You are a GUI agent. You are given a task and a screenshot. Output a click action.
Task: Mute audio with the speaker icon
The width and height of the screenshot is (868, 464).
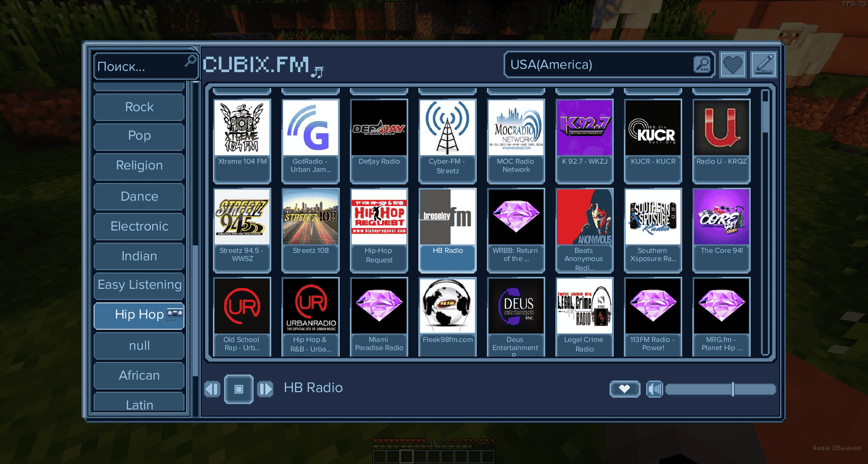(x=654, y=389)
